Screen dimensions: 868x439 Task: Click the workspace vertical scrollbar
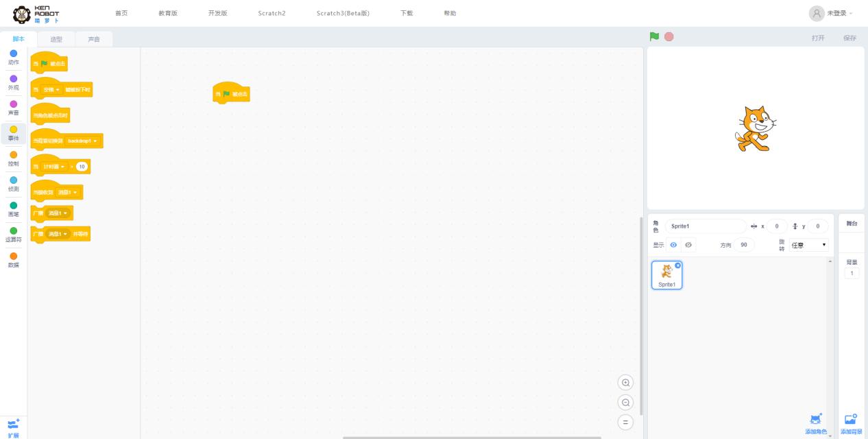[x=641, y=316]
